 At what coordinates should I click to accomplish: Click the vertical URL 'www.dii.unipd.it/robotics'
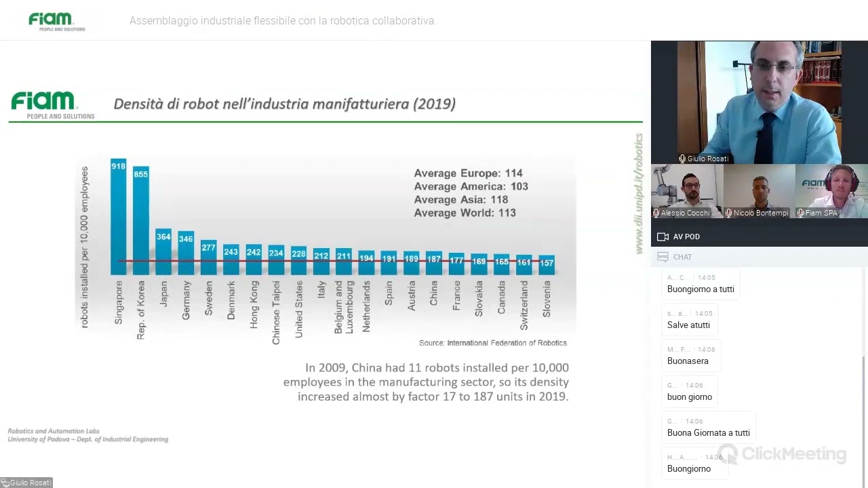coord(639,194)
